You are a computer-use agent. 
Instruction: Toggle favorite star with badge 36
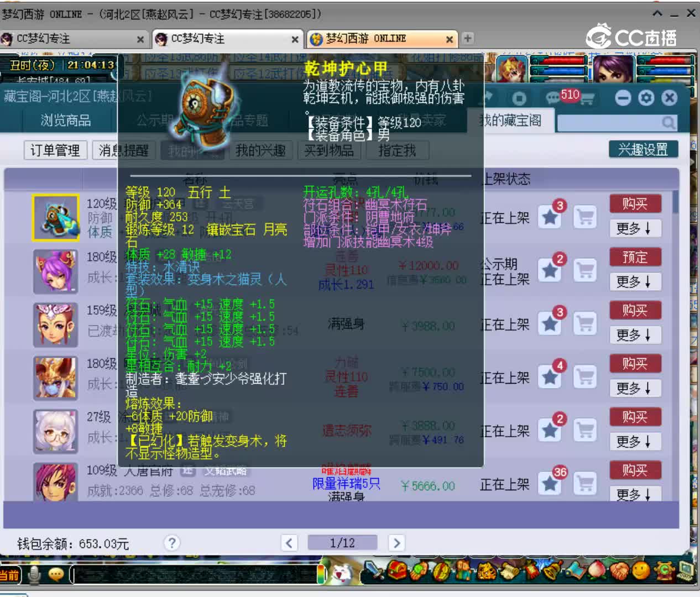coord(550,483)
